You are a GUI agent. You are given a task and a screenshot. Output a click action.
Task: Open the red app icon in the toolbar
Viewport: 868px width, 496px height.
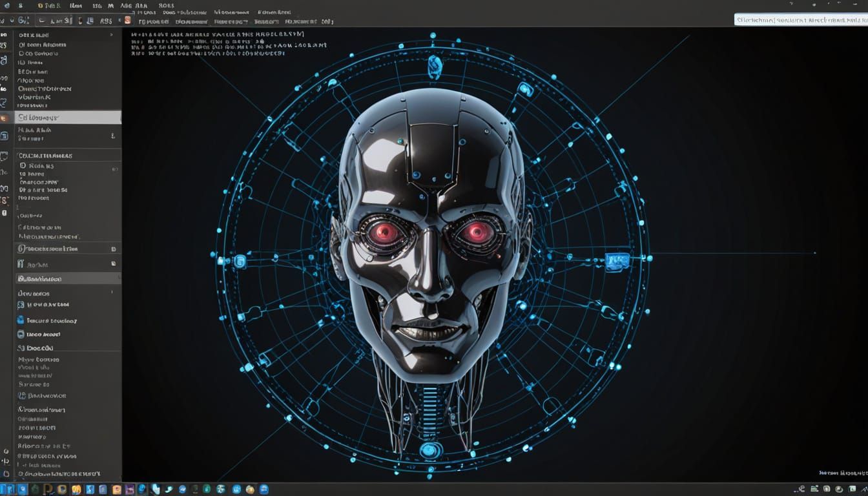[128, 21]
